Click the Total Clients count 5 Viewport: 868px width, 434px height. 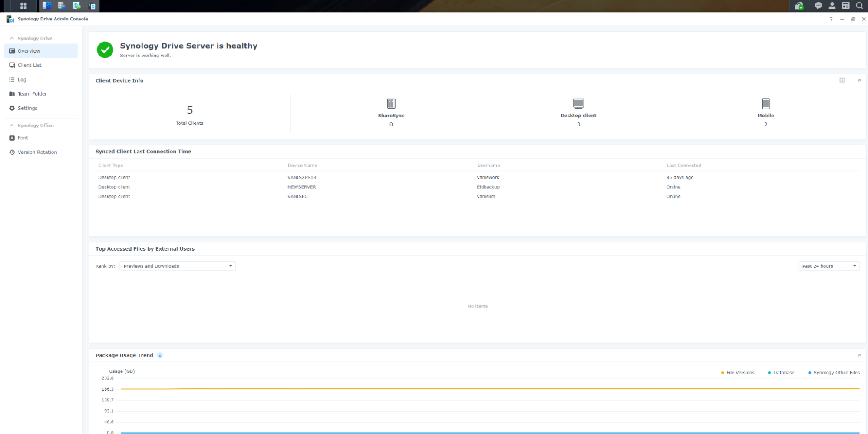190,110
